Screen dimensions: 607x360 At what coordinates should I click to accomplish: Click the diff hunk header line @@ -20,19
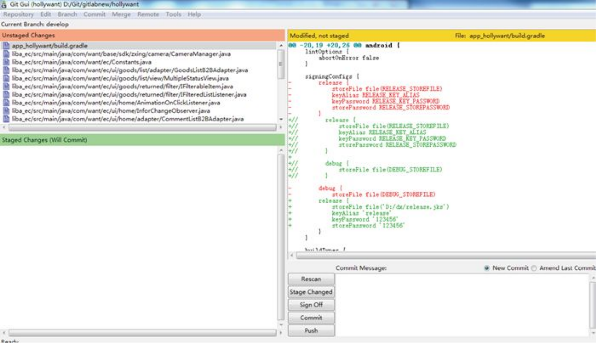point(344,45)
